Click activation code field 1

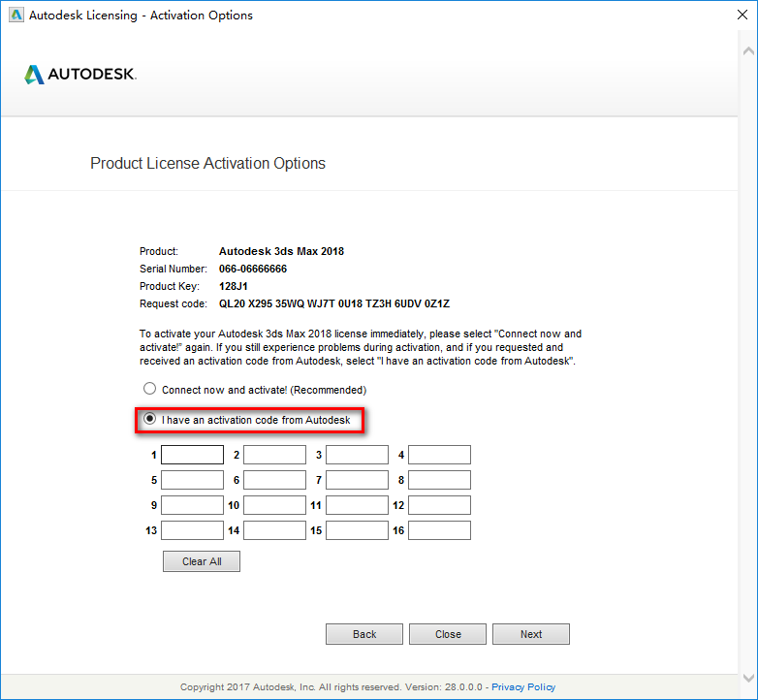(192, 455)
